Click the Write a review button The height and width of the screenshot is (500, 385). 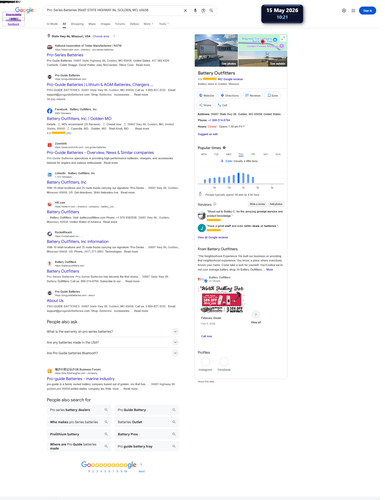(x=257, y=204)
